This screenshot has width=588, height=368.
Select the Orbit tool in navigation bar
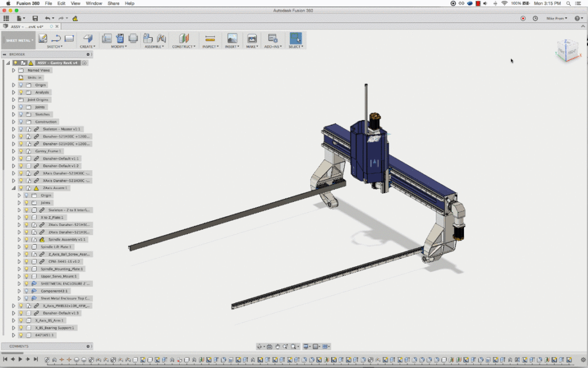260,347
